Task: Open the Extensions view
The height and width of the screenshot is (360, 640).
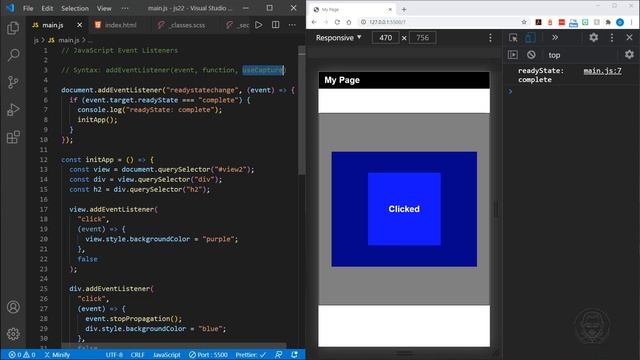Action: tap(13, 137)
